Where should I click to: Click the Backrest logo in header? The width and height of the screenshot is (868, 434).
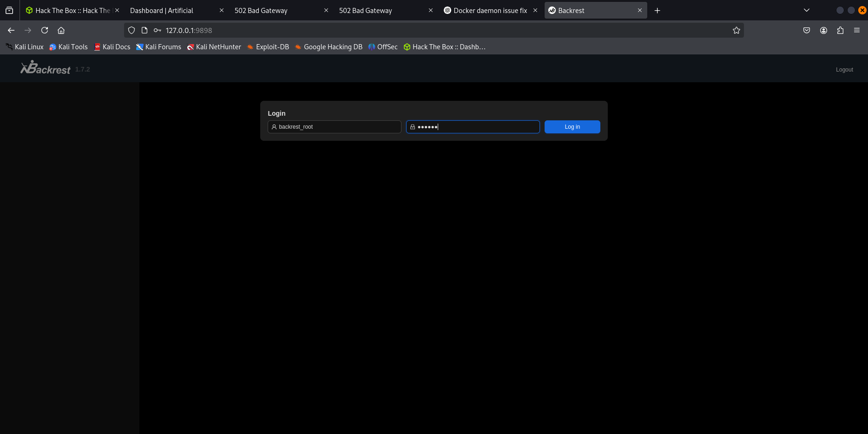pyautogui.click(x=46, y=69)
